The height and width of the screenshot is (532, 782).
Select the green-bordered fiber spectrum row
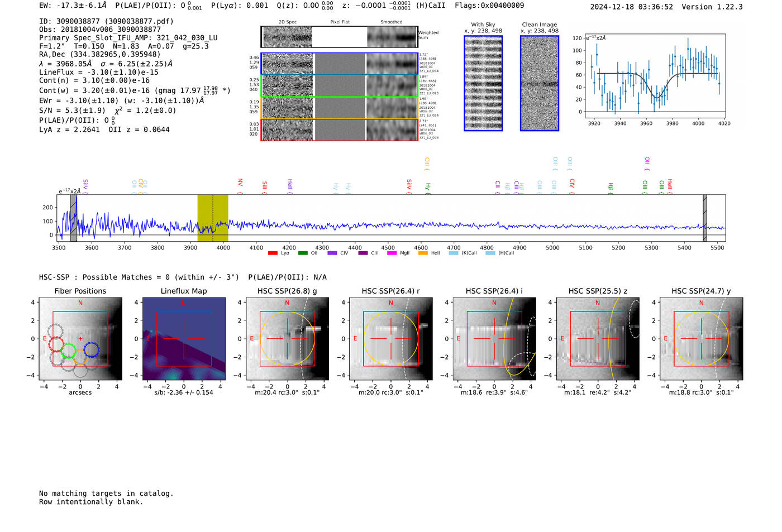click(x=339, y=86)
